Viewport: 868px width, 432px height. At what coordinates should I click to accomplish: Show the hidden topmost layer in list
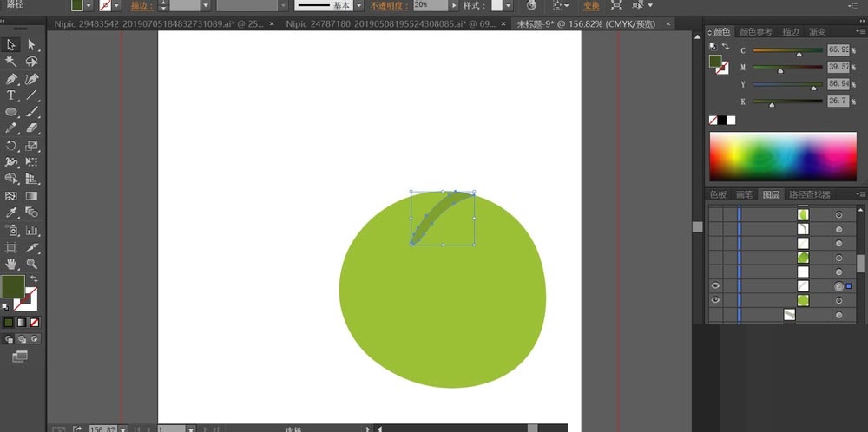(x=716, y=214)
